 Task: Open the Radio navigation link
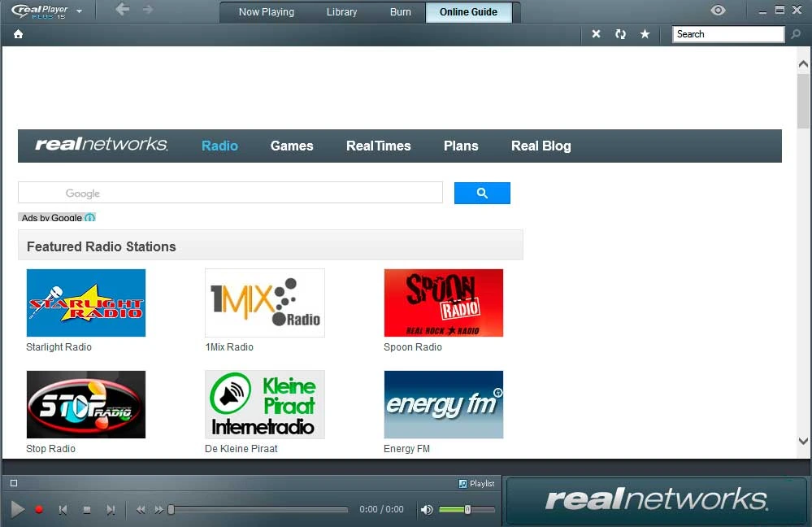click(x=219, y=146)
